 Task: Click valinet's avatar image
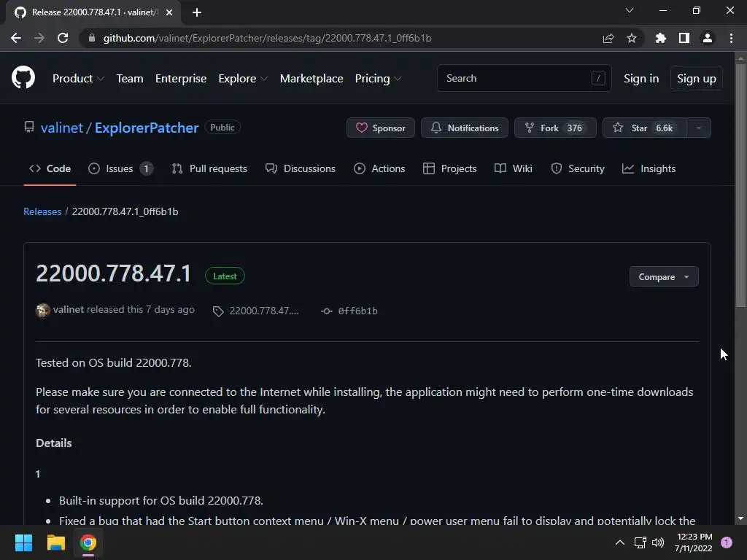tap(43, 310)
